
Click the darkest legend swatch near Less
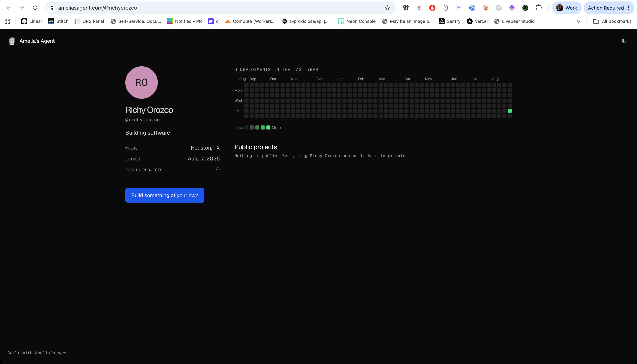(246, 127)
